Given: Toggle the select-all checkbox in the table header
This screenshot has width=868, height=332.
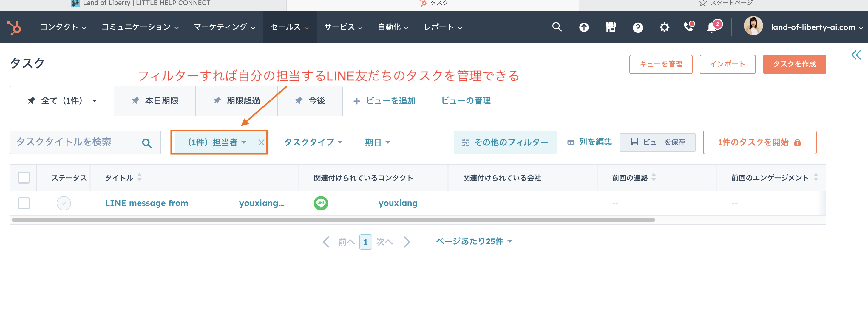Looking at the screenshot, I should point(23,177).
